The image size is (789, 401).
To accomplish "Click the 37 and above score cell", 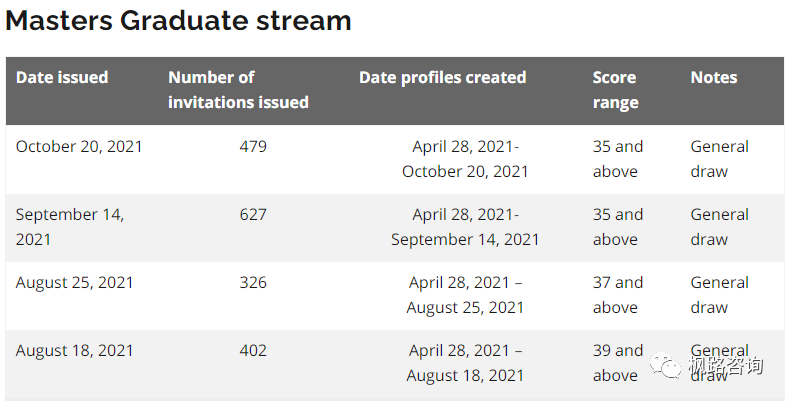I will point(617,295).
